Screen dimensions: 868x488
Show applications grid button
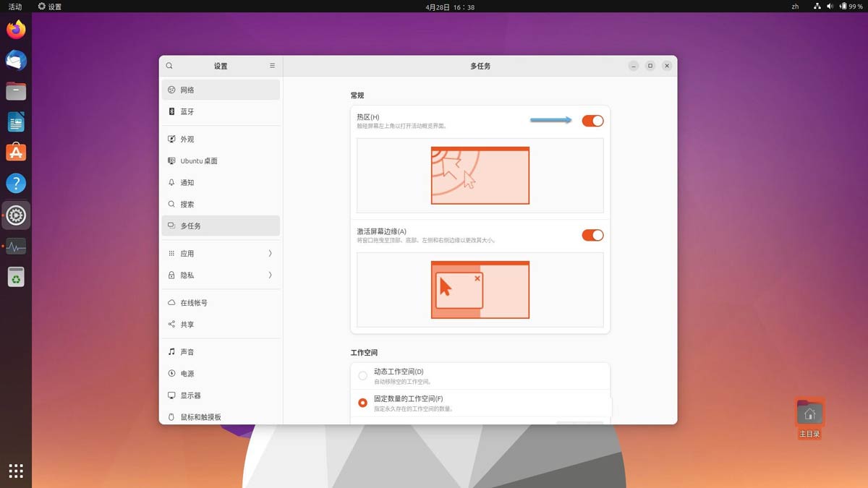16,471
